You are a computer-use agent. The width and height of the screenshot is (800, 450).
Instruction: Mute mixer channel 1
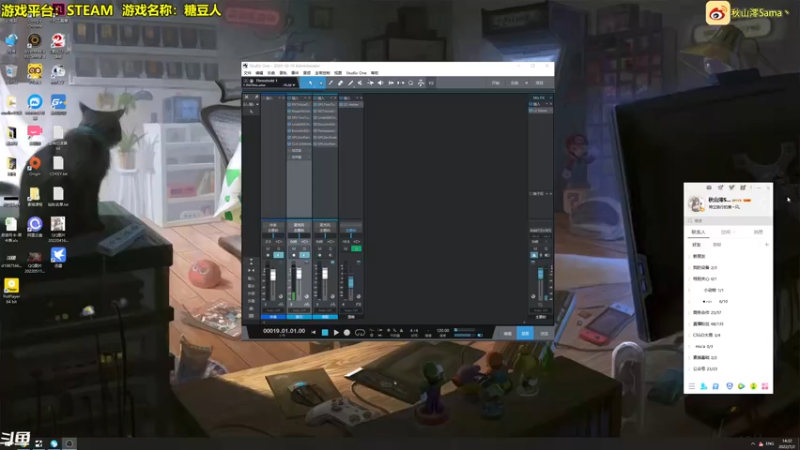point(268,248)
